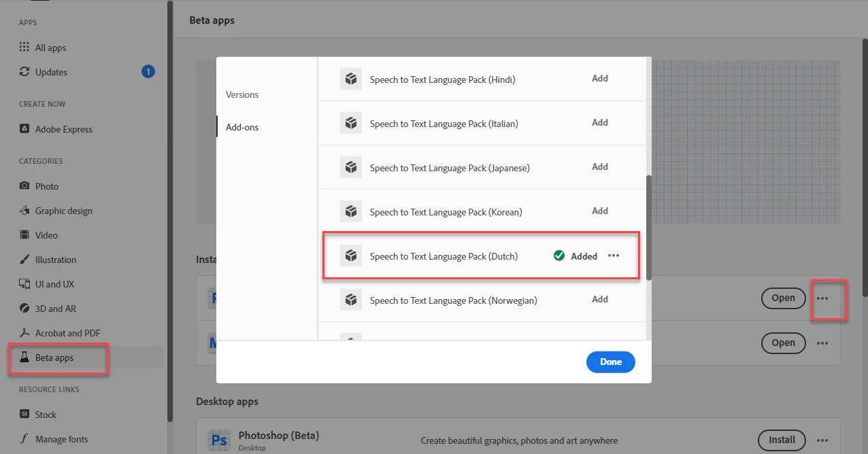868x454 pixels.
Task: Click the Hindi language pack icon
Action: click(x=351, y=79)
